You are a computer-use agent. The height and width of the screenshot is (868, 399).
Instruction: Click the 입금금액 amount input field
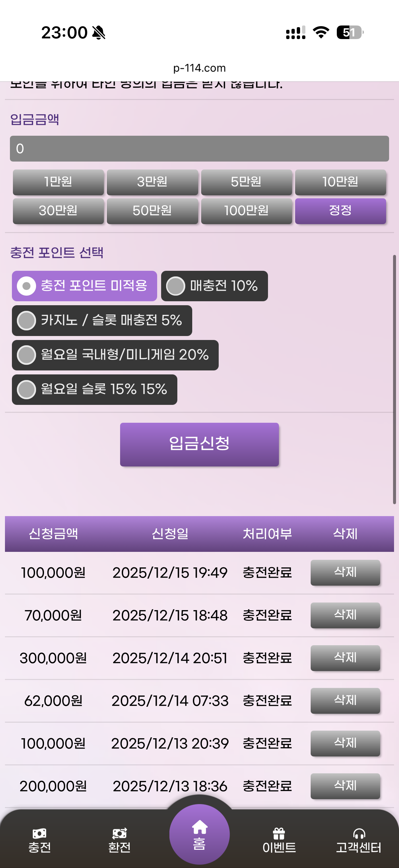point(199,149)
